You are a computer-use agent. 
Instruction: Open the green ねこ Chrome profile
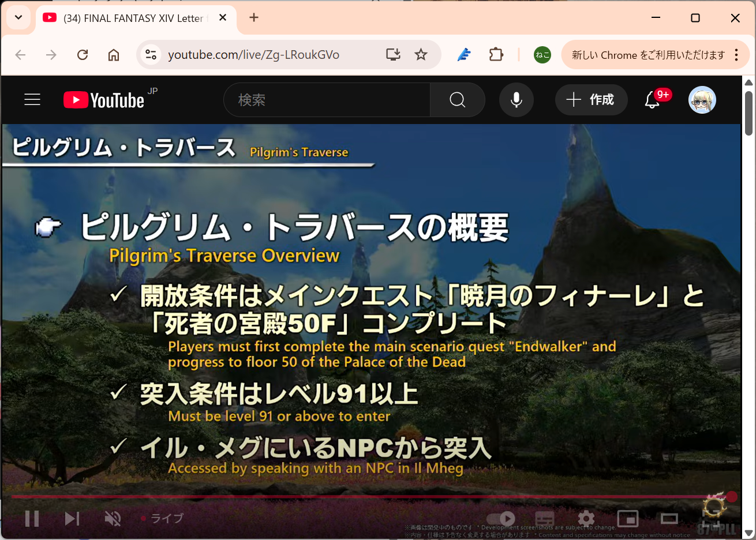542,55
